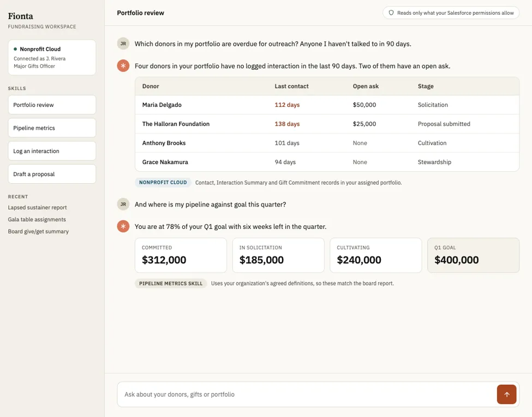Select the Anthony Brooks donor name
Image resolution: width=532 pixels, height=417 pixels.
point(164,143)
